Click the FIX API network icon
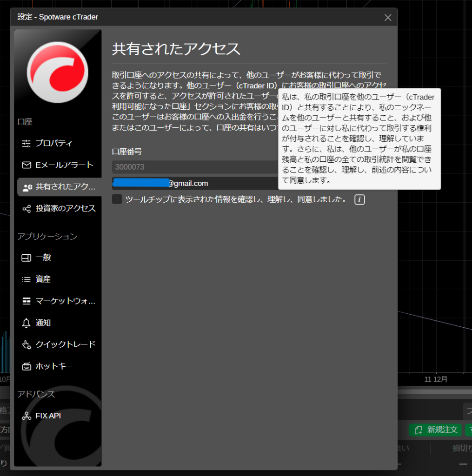 pyautogui.click(x=27, y=416)
